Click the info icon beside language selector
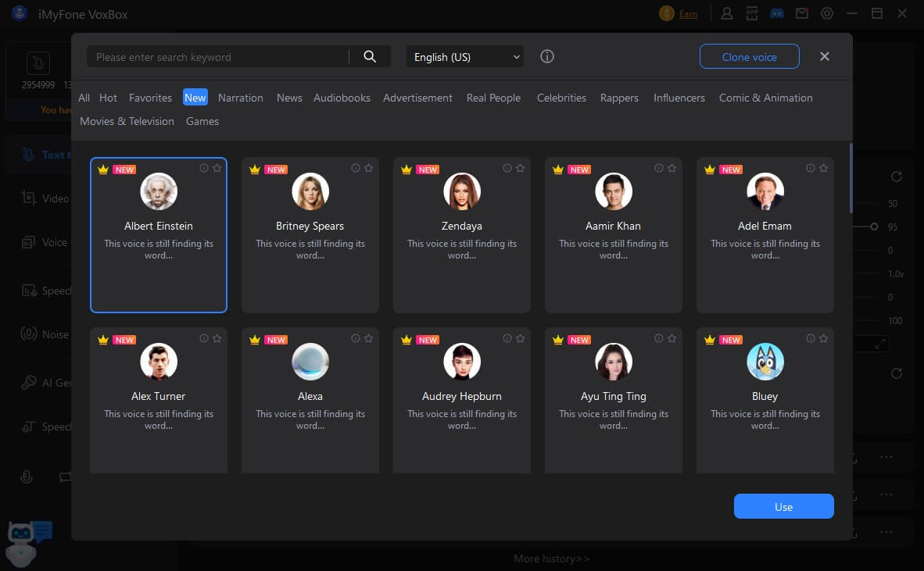The image size is (924, 571). [547, 57]
